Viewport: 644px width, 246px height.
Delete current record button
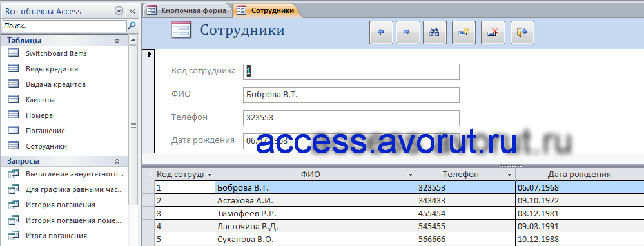(x=493, y=32)
